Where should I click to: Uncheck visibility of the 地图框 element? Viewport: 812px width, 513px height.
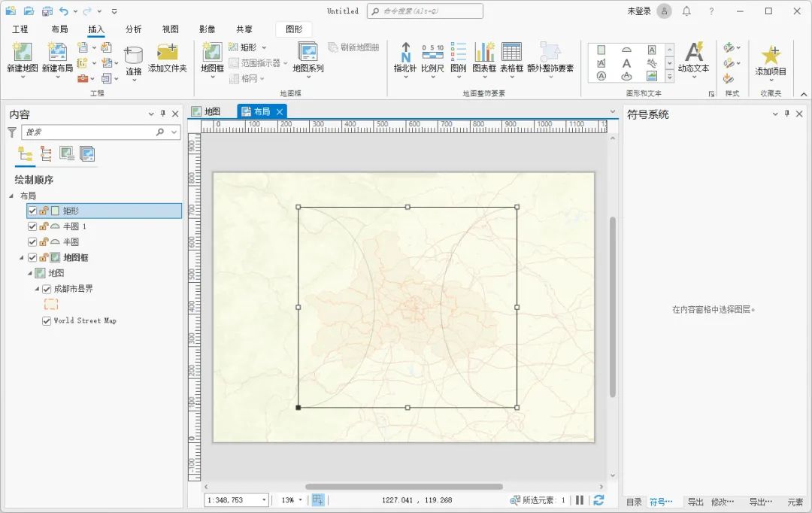(x=32, y=257)
